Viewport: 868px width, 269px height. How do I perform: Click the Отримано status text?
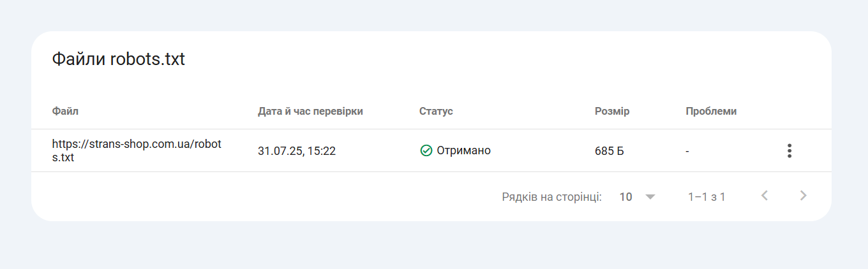464,150
